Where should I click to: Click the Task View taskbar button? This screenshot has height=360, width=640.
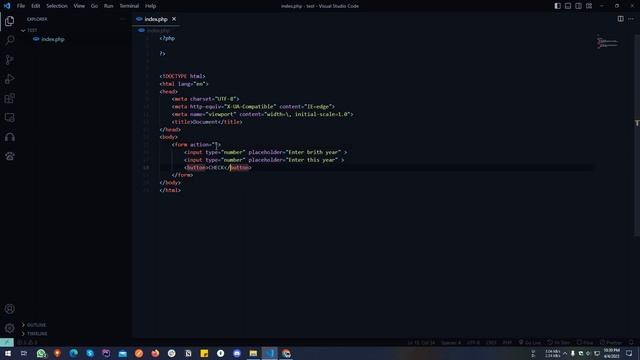coord(24,353)
